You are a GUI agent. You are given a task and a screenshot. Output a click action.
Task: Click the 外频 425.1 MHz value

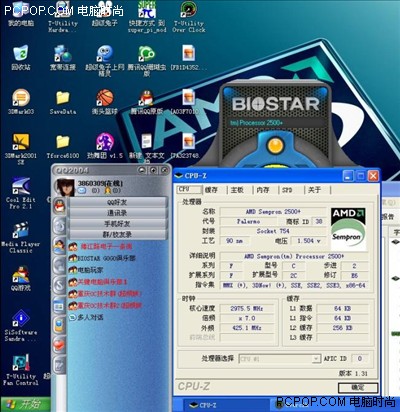pos(247,328)
